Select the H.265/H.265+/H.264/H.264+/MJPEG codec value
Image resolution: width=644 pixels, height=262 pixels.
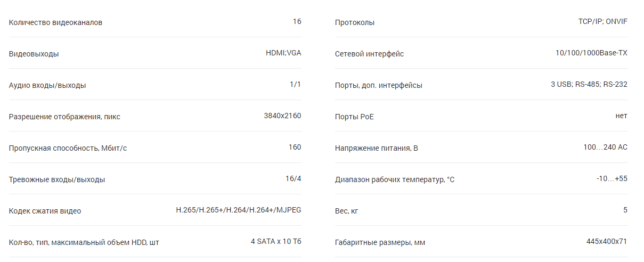pyautogui.click(x=239, y=210)
